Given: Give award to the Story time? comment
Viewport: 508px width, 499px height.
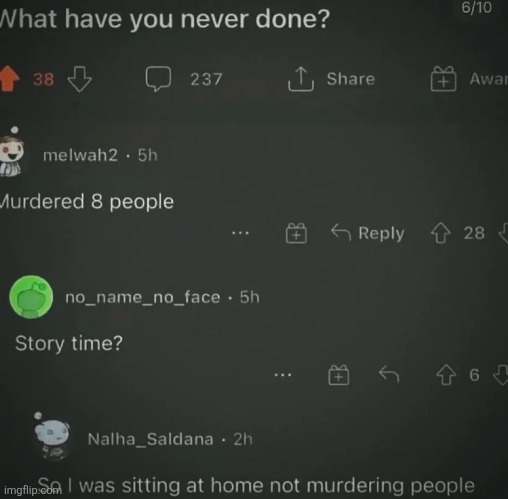Looking at the screenshot, I should (339, 375).
